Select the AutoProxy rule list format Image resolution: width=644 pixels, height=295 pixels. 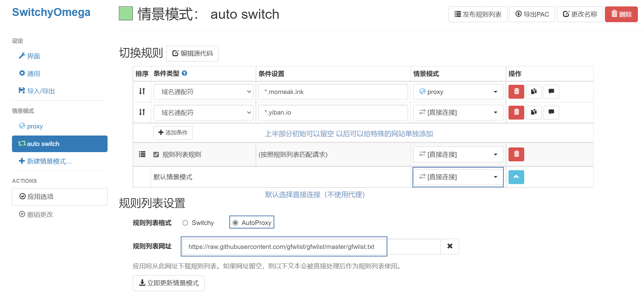pos(235,223)
